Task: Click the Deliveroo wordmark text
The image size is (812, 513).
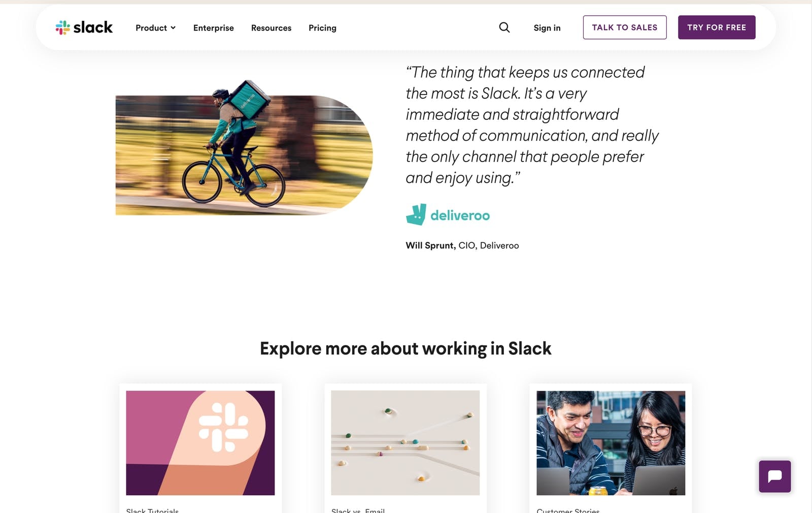Action: (460, 216)
